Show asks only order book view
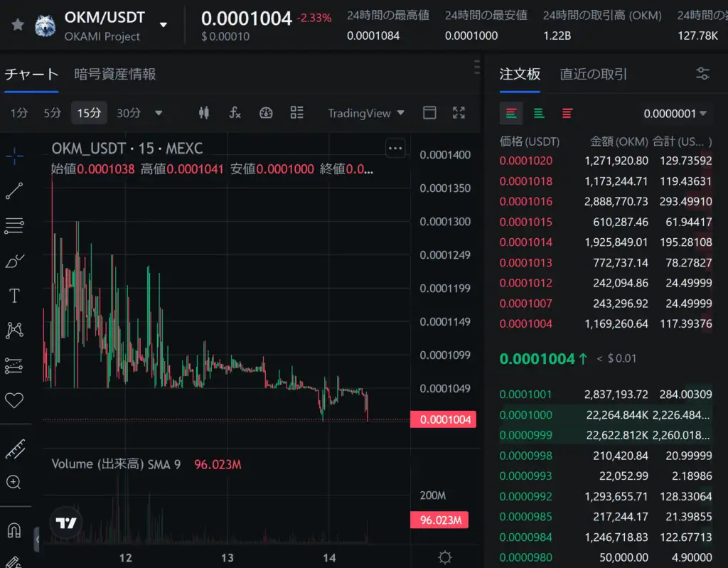Viewport: 728px width, 568px height. [567, 113]
